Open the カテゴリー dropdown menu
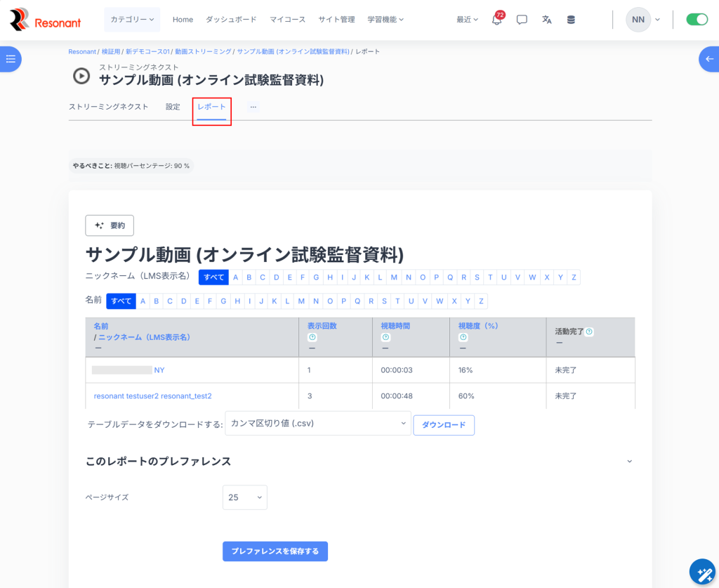 pyautogui.click(x=132, y=20)
